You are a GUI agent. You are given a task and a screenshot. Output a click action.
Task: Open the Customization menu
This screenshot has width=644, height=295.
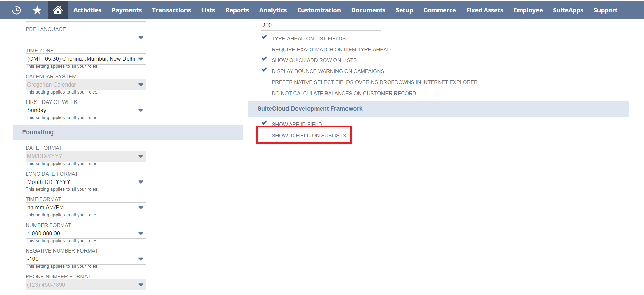(x=319, y=10)
